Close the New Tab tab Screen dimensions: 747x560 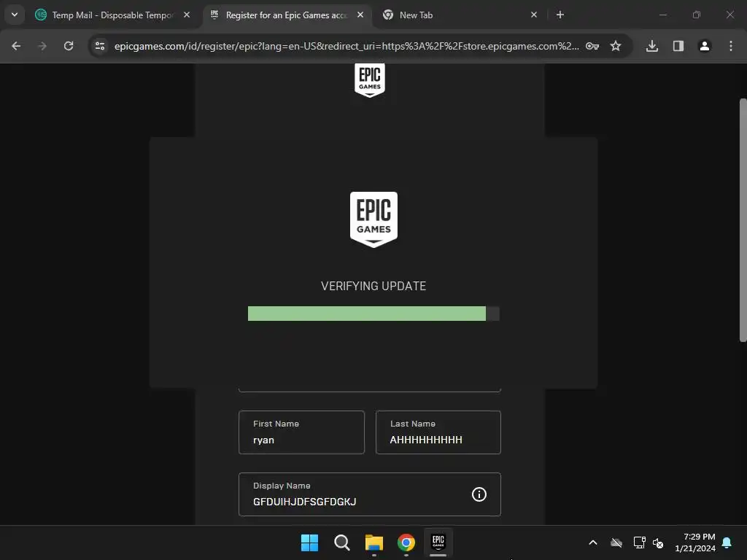point(534,15)
